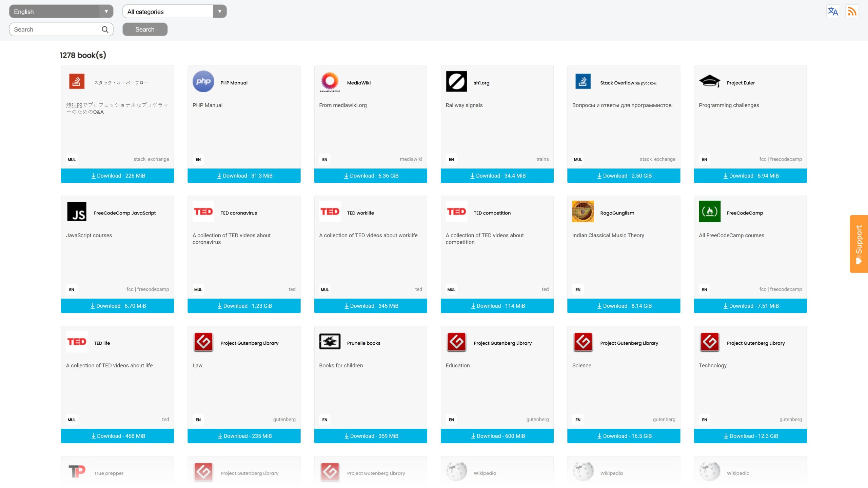Click the Prunelle books logo
Image resolution: width=868 pixels, height=488 pixels.
point(330,342)
